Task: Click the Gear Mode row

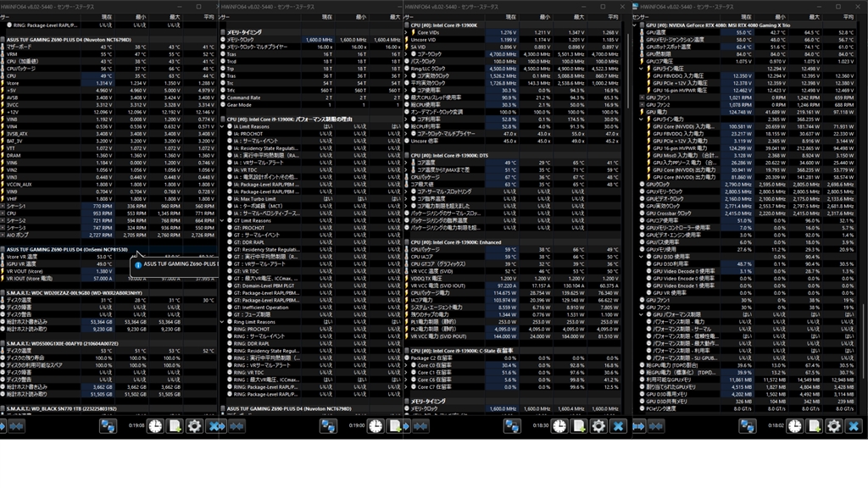Action: [310, 104]
